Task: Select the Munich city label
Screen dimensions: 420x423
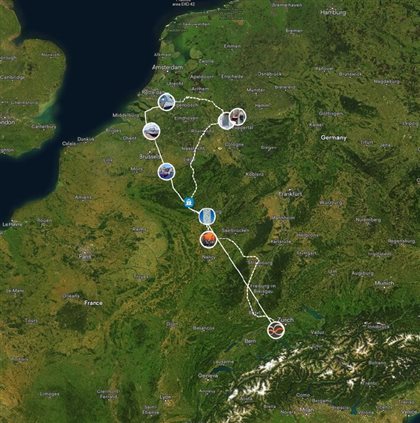Action: [384, 283]
